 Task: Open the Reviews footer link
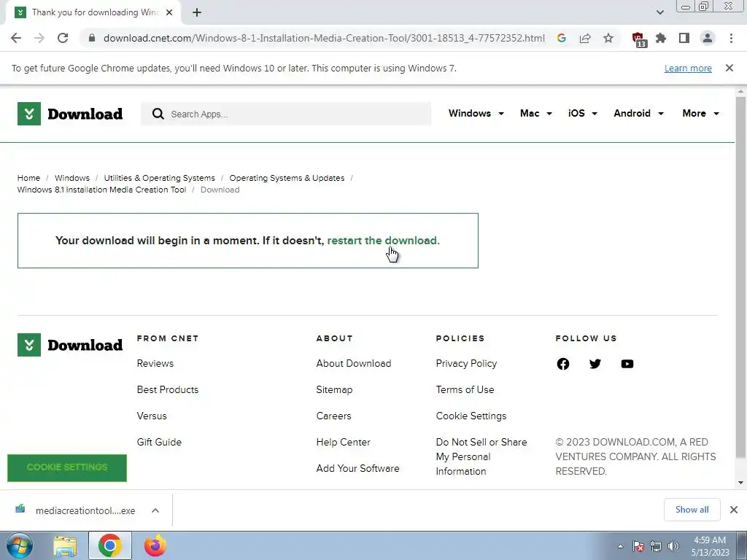tap(155, 363)
